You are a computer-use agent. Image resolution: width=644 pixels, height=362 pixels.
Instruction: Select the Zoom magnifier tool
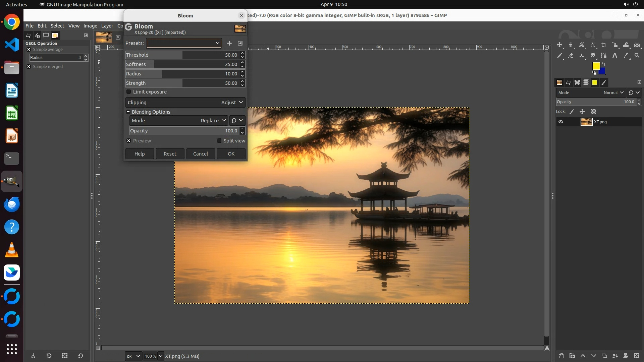[x=637, y=56]
